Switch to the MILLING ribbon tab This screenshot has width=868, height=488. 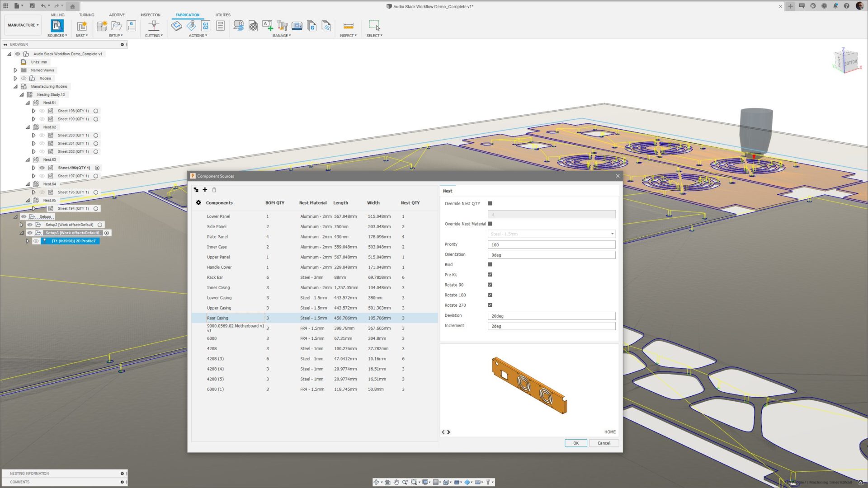58,14
